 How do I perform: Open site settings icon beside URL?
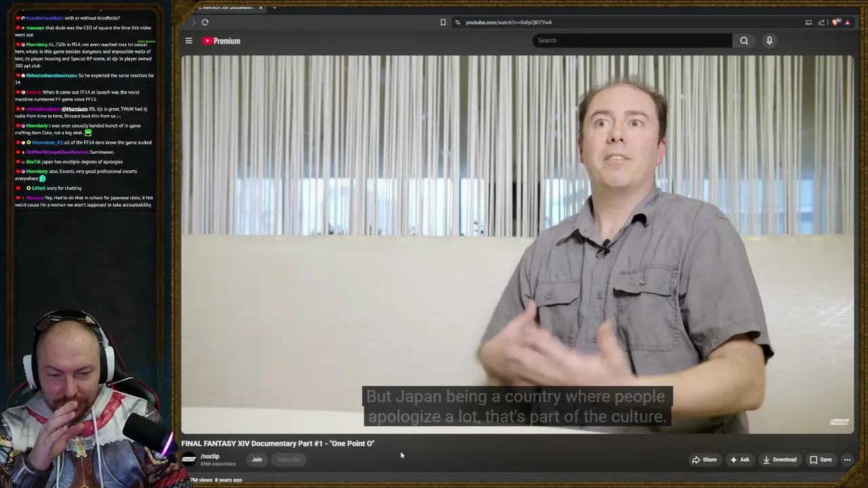pos(458,22)
